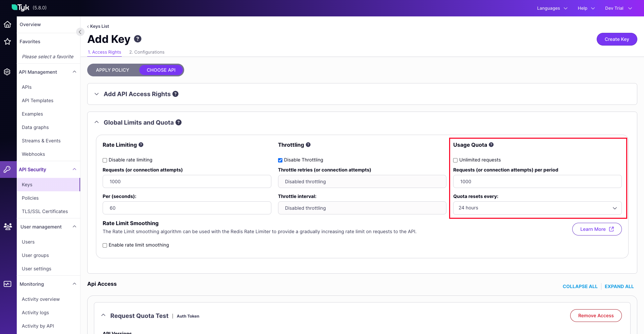Screen dimensions: 644x334
Task: Collapse the Global Limits and Quota section
Action: [x=97, y=122]
